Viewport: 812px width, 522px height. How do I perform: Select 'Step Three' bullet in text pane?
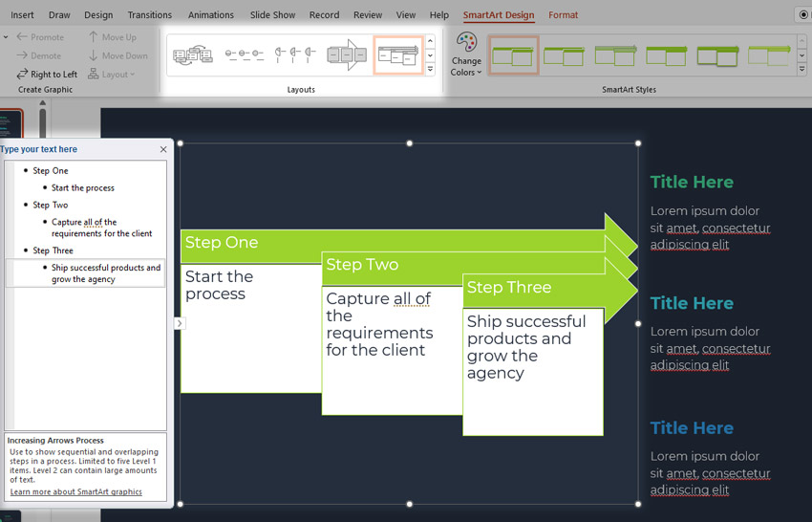53,250
